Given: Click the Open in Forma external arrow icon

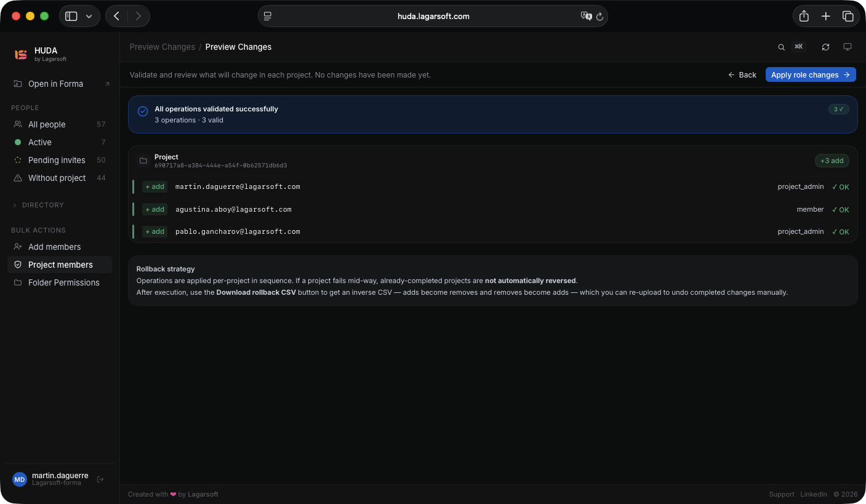Looking at the screenshot, I should coord(107,84).
